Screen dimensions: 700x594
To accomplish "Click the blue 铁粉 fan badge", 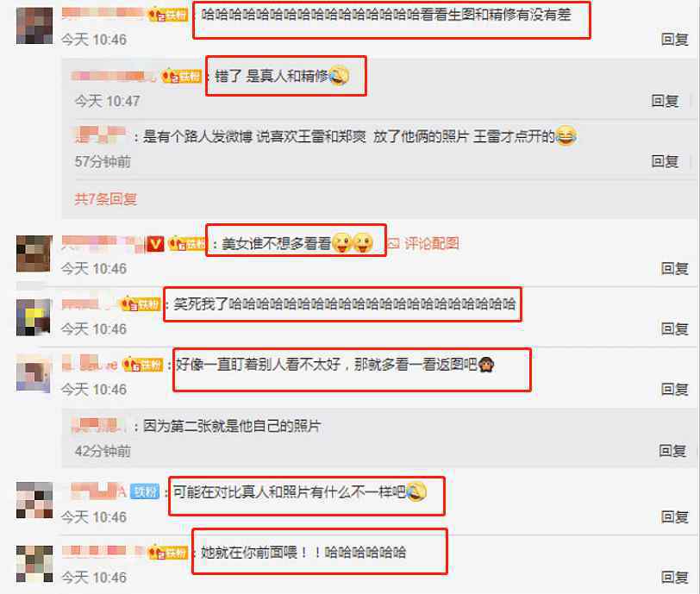I will click(145, 491).
